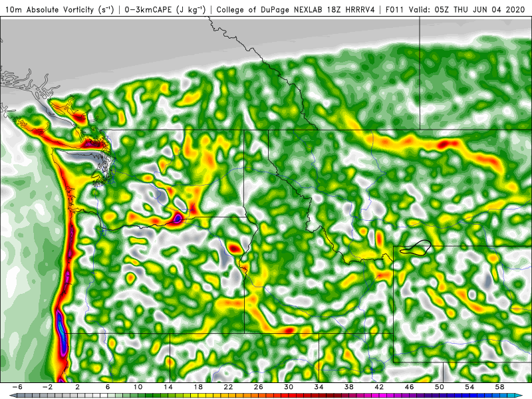The height and width of the screenshot is (399, 532).
Task: Click the '0-3kmCAPE (J kg⁻¹)' title text
Action: pyautogui.click(x=165, y=10)
